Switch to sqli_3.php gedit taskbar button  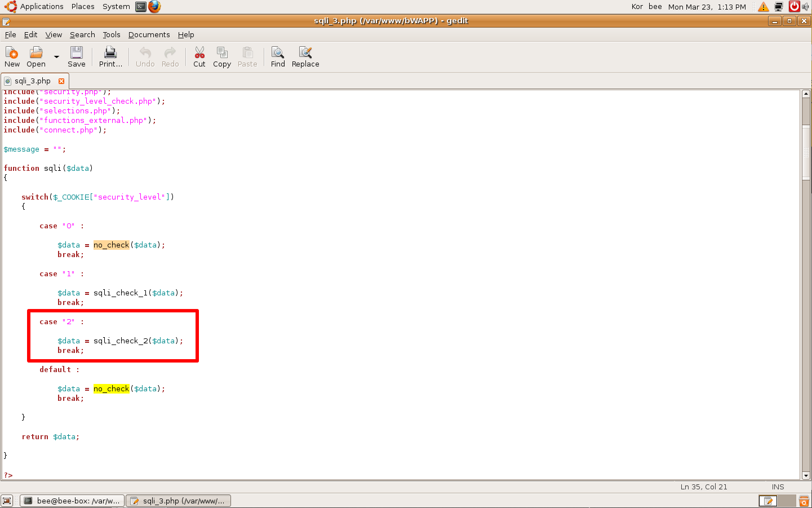(178, 501)
